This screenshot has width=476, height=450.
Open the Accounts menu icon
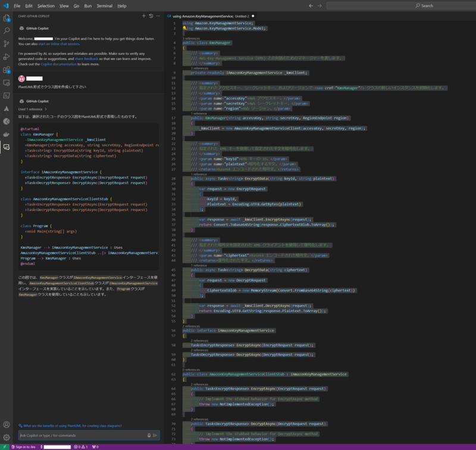(x=7, y=424)
